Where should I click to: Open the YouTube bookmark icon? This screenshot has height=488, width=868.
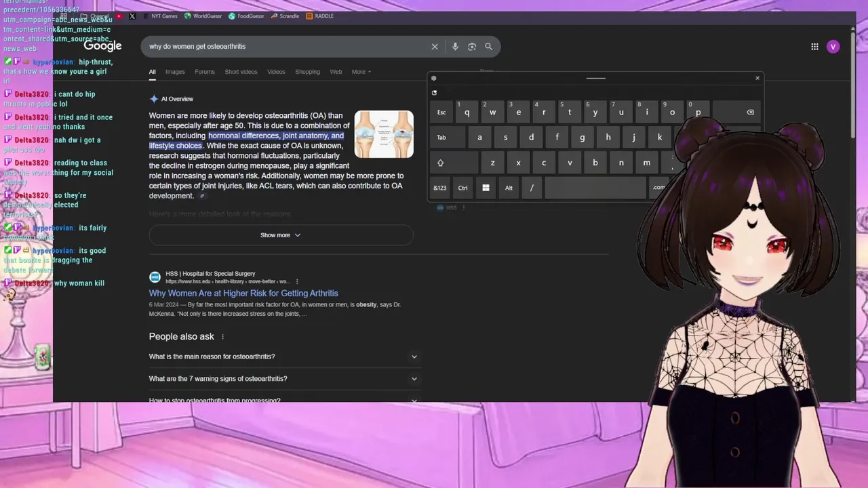(x=119, y=16)
